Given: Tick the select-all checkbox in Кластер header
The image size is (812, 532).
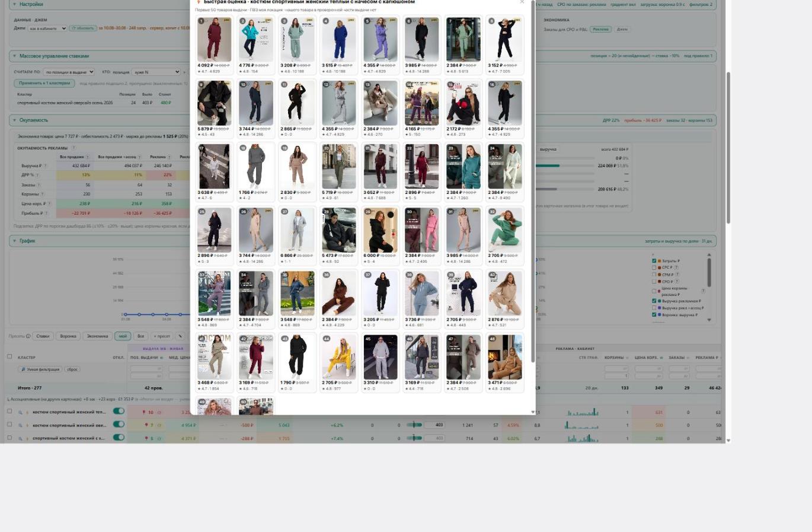Looking at the screenshot, I should pos(9,356).
